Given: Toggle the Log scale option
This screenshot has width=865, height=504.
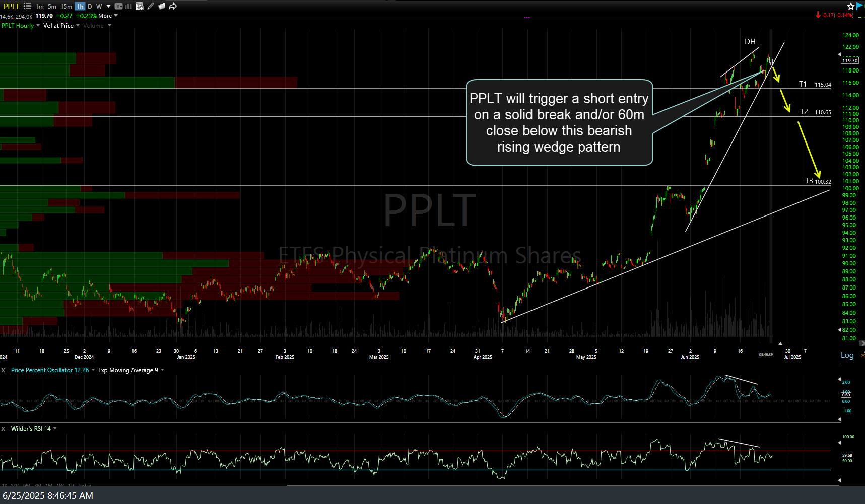Looking at the screenshot, I should (x=847, y=355).
